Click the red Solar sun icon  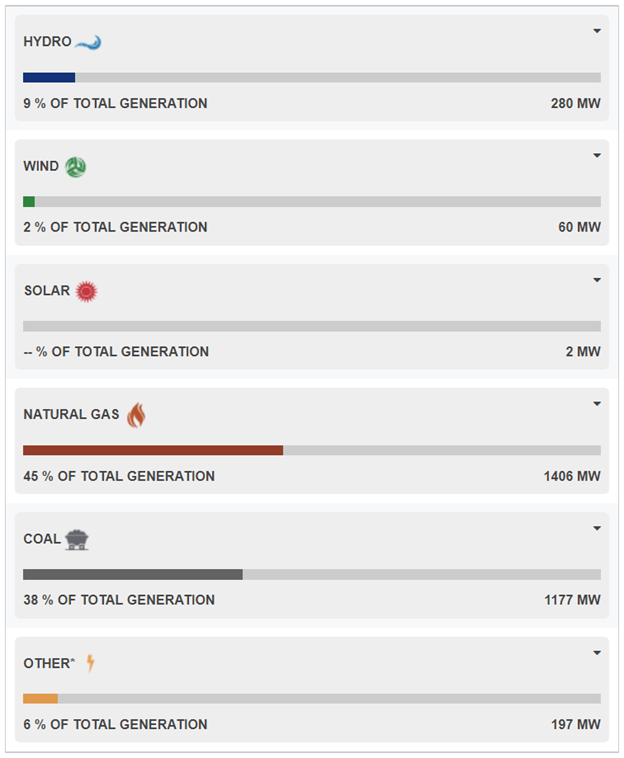click(x=87, y=291)
